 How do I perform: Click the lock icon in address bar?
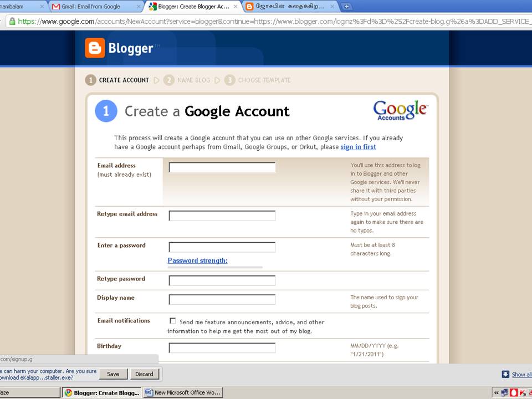click(12, 22)
